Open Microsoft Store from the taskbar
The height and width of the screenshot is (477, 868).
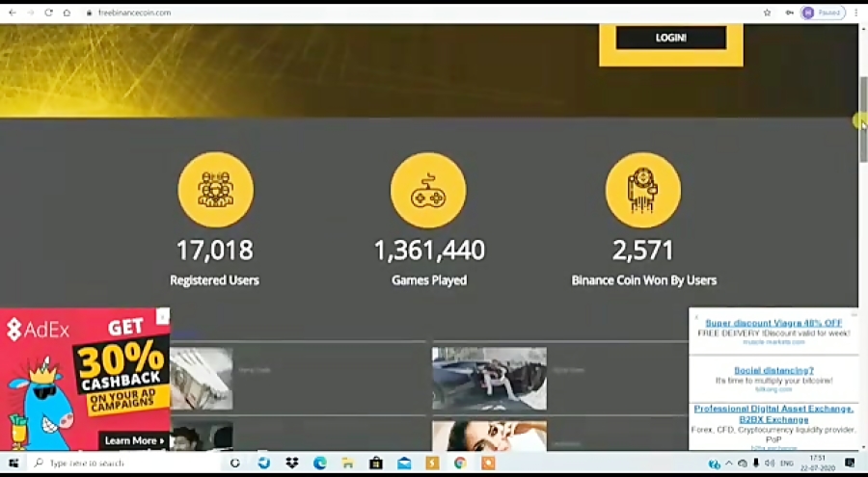[376, 464]
